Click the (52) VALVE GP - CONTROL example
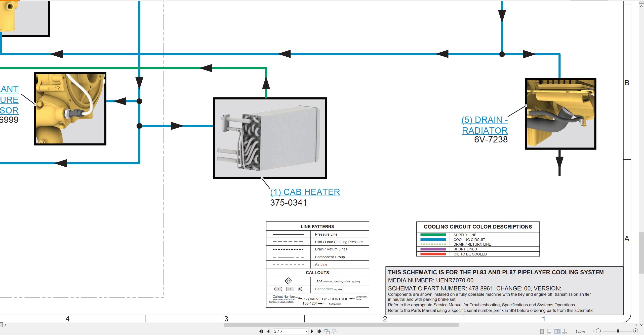The width and height of the screenshot is (644, 335). [325, 299]
